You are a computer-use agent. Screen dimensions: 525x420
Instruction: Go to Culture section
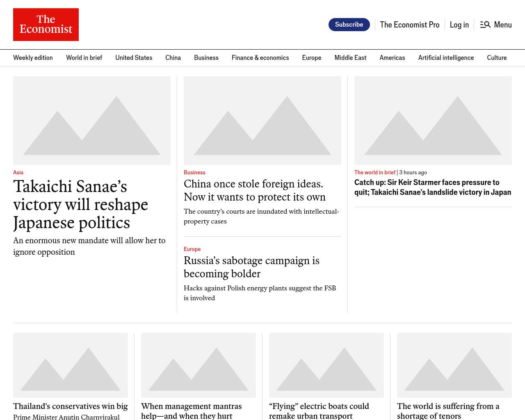(x=497, y=58)
